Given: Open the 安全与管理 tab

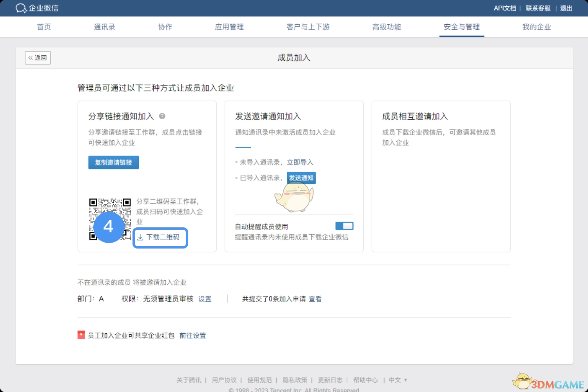Looking at the screenshot, I should coord(461,27).
